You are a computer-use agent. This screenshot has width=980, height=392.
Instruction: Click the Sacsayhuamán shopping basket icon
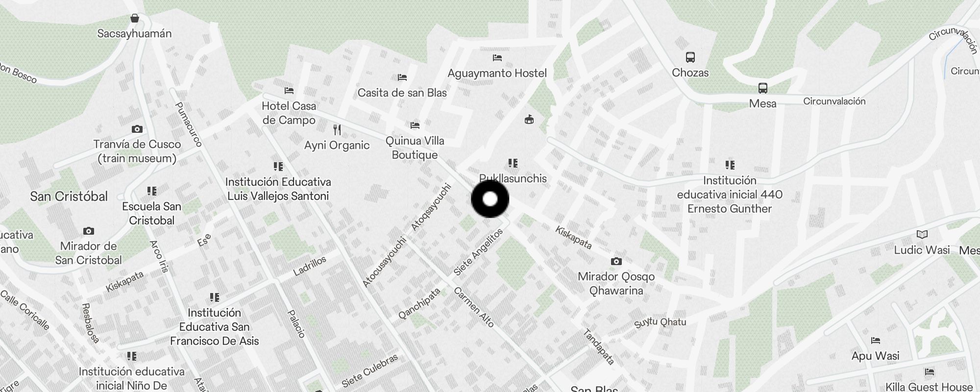point(135,19)
